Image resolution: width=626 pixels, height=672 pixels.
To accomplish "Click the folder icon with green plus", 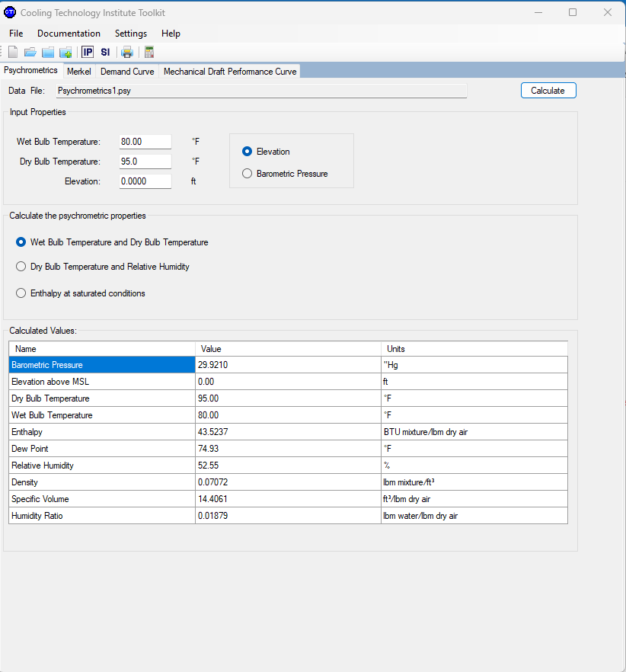I will coord(65,52).
